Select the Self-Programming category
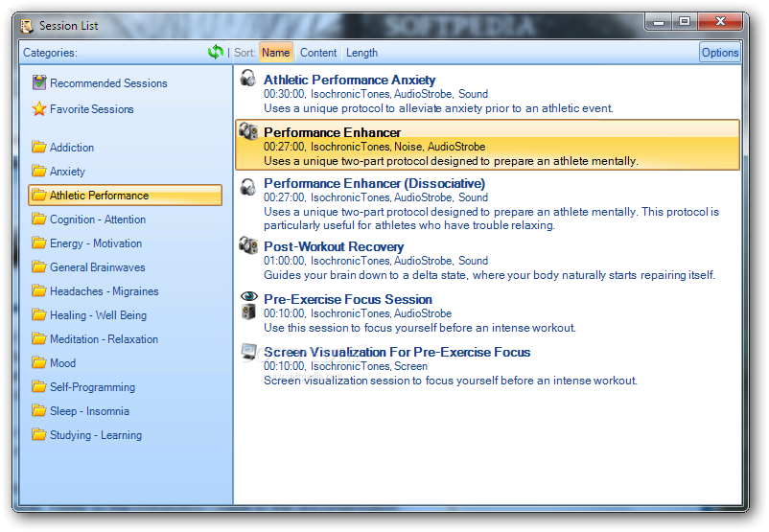Image resolution: width=769 pixels, height=532 pixels. pyautogui.click(x=92, y=387)
